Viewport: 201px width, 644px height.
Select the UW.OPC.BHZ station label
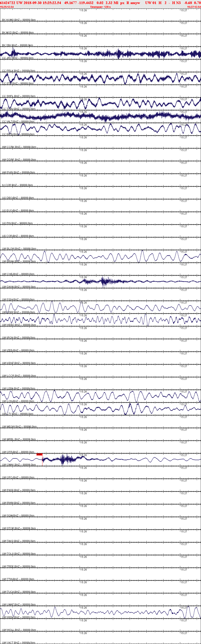click(18, 477)
